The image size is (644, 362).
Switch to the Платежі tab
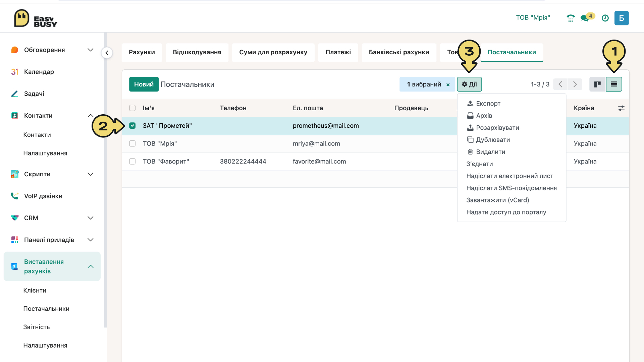click(x=338, y=52)
